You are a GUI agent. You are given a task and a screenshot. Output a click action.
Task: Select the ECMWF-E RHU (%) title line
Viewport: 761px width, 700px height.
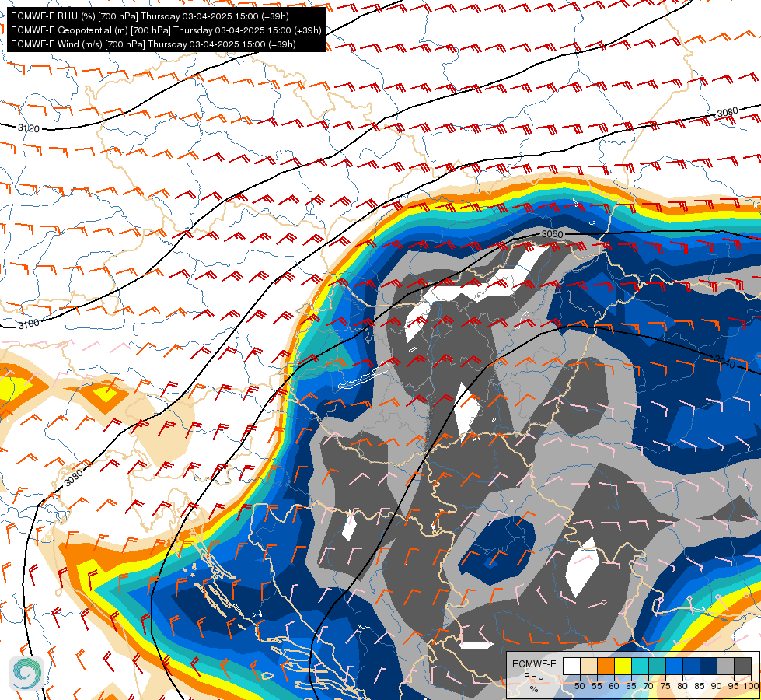(150, 16)
